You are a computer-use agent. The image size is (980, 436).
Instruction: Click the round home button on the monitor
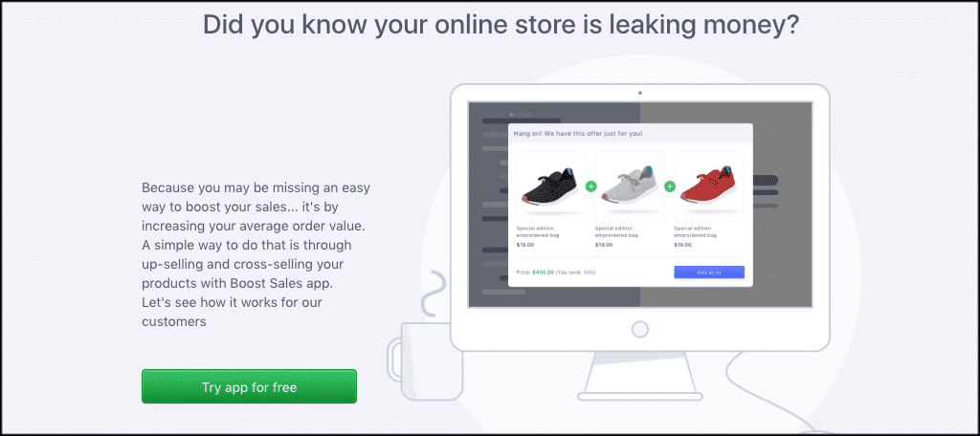(640, 329)
